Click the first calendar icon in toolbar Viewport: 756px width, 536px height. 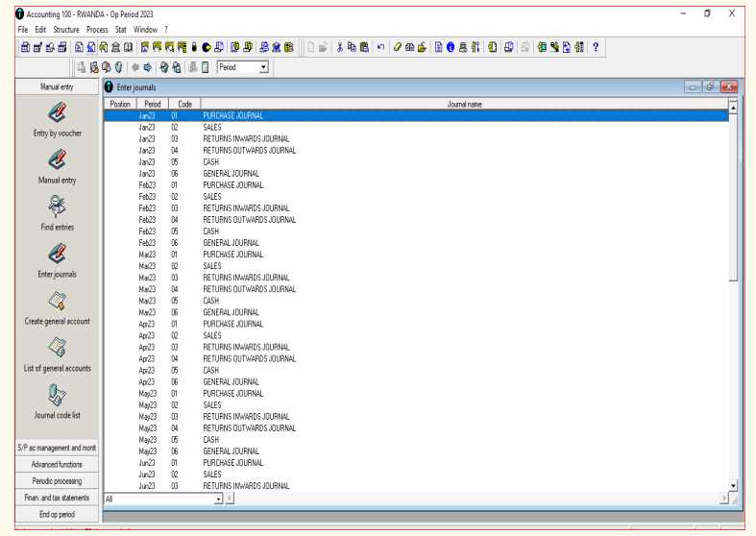click(x=25, y=47)
